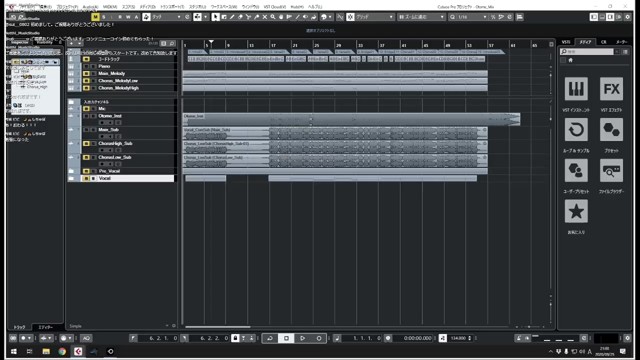Click the transport Record button

click(x=319, y=338)
